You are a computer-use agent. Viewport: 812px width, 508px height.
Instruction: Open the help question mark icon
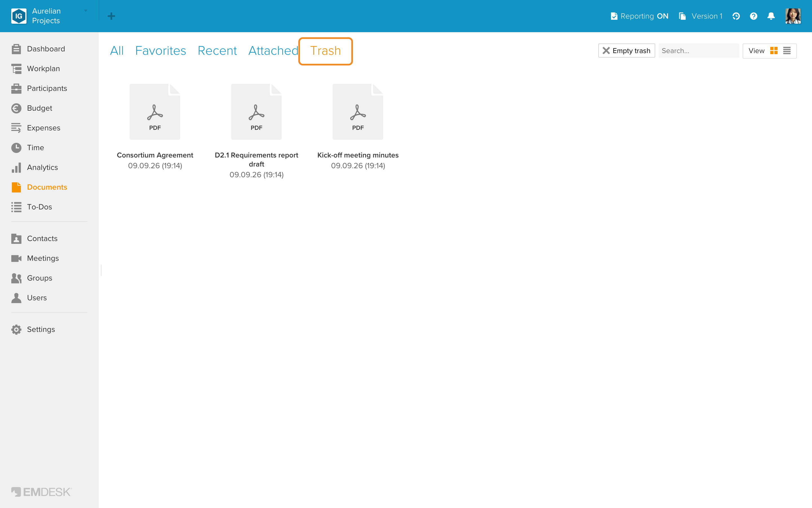(x=754, y=16)
